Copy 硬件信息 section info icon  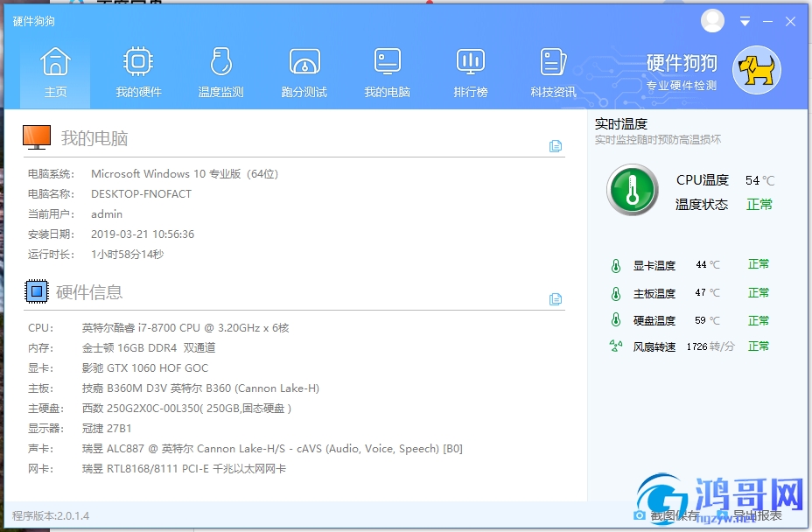(555, 299)
